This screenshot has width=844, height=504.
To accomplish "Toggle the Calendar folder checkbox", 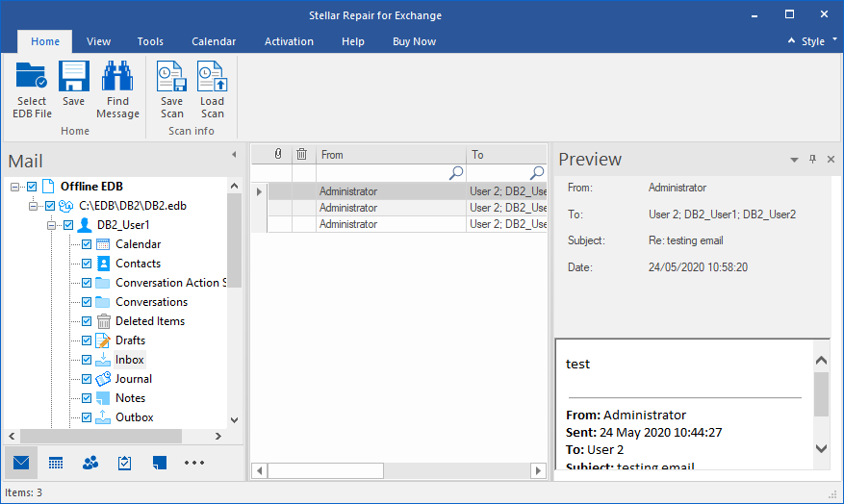I will pyautogui.click(x=87, y=244).
